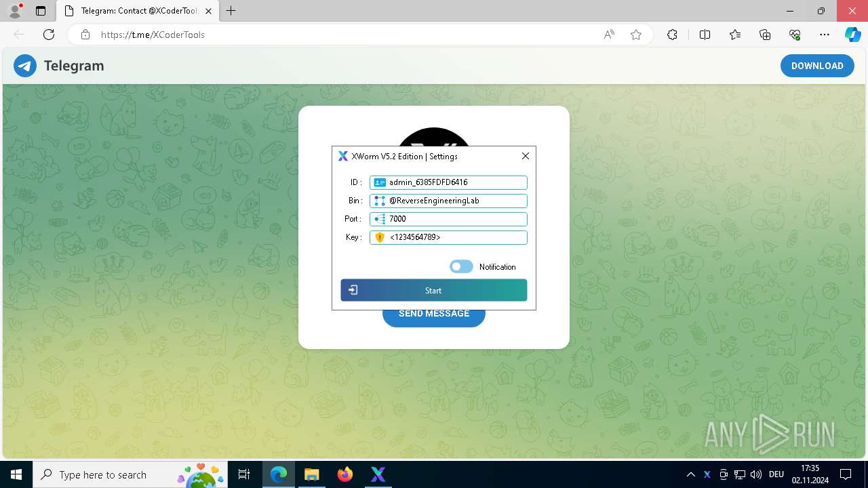Screen dimensions: 868x488
Task: Click the Telegram DOWNLOAD button
Action: pos(817,66)
